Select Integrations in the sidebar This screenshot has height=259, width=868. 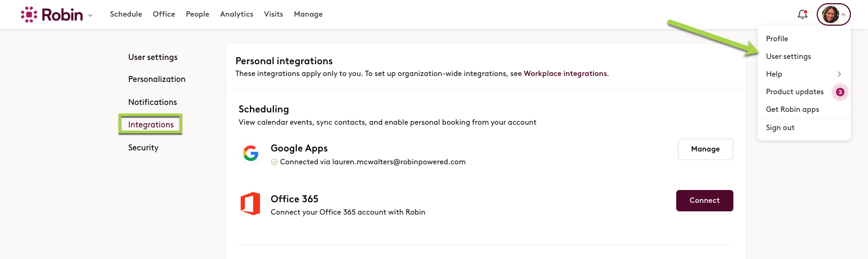point(151,125)
